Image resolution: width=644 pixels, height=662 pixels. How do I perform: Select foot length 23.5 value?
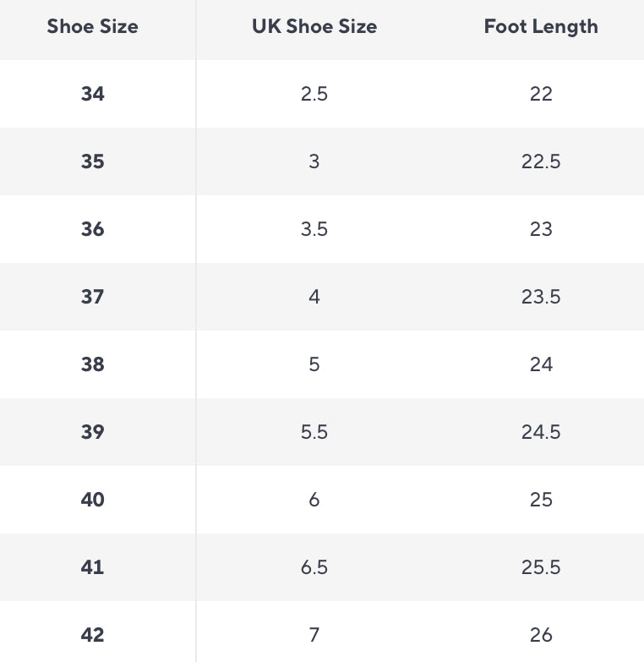[541, 297]
